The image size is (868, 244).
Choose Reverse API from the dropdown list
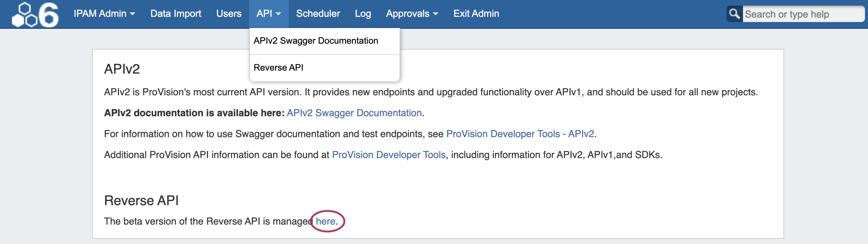pyautogui.click(x=278, y=68)
